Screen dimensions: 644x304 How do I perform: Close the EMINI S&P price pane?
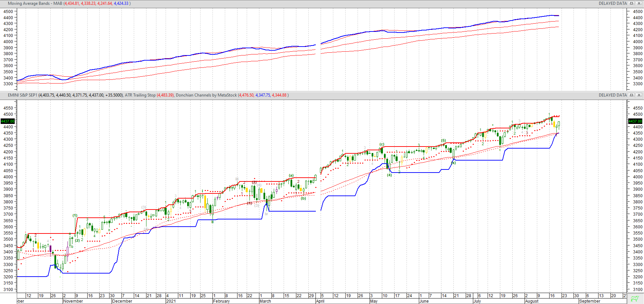pyautogui.click(x=639, y=95)
